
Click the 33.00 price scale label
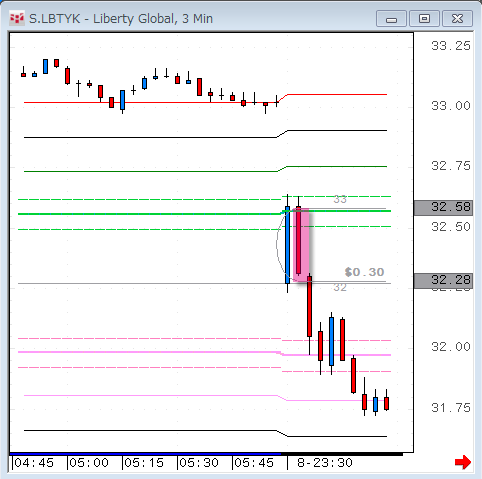pyautogui.click(x=451, y=106)
